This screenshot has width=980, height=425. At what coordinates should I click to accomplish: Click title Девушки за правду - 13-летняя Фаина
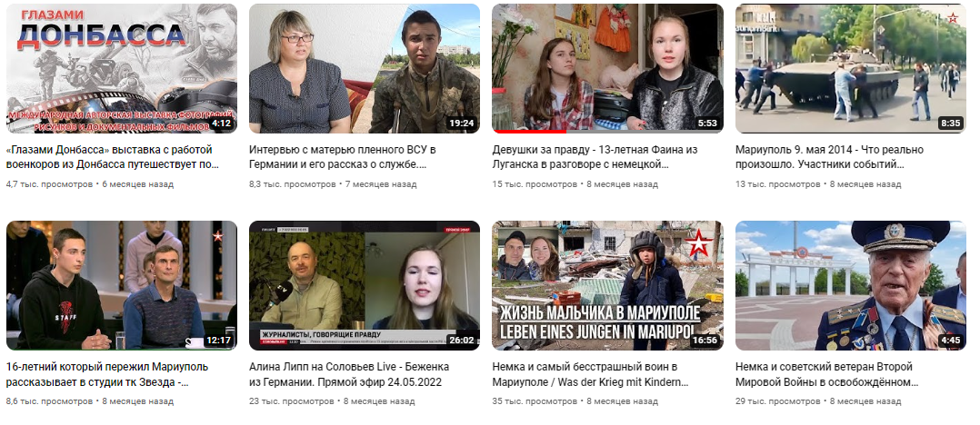tap(595, 157)
